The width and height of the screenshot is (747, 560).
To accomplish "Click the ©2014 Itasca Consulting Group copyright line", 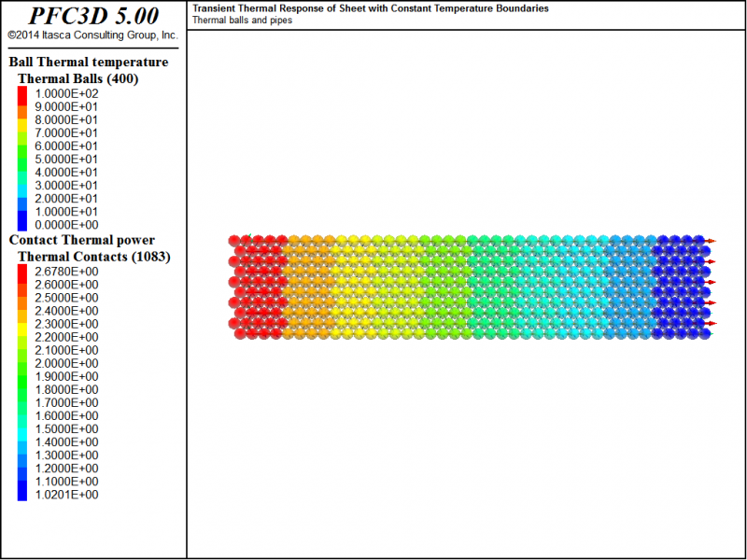I will click(92, 35).
